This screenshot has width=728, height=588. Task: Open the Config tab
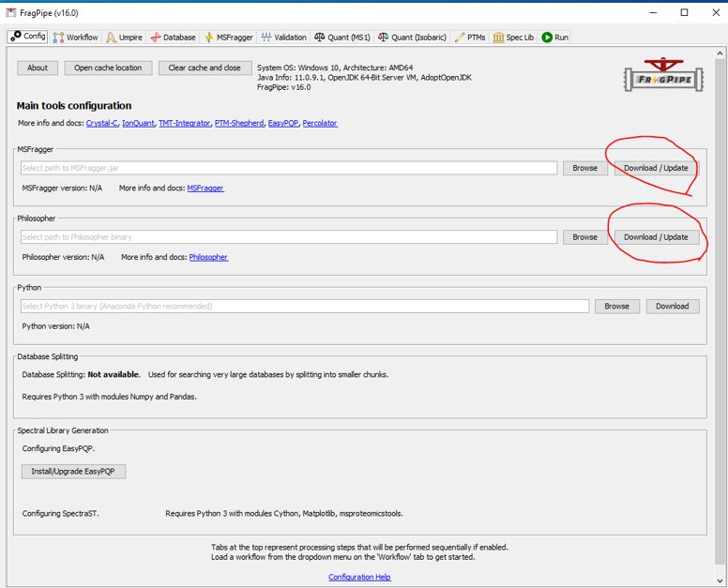(x=28, y=37)
